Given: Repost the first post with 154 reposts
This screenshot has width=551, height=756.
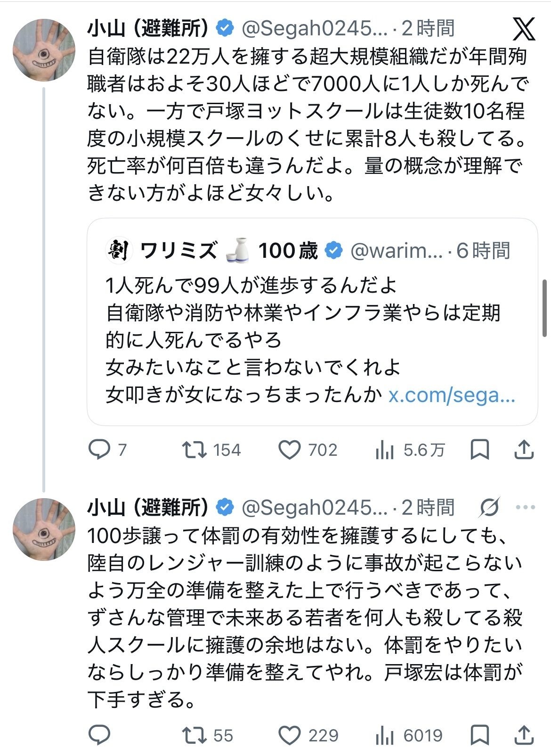Looking at the screenshot, I should tap(194, 450).
